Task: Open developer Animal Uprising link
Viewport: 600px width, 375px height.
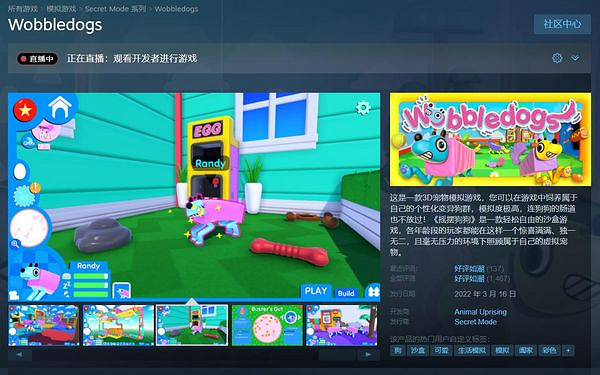Action: pos(480,312)
